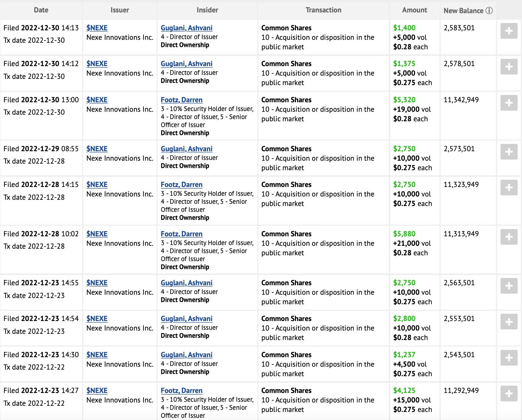Open $NEXE link in the 14:13 Dec 30 row

[97, 28]
